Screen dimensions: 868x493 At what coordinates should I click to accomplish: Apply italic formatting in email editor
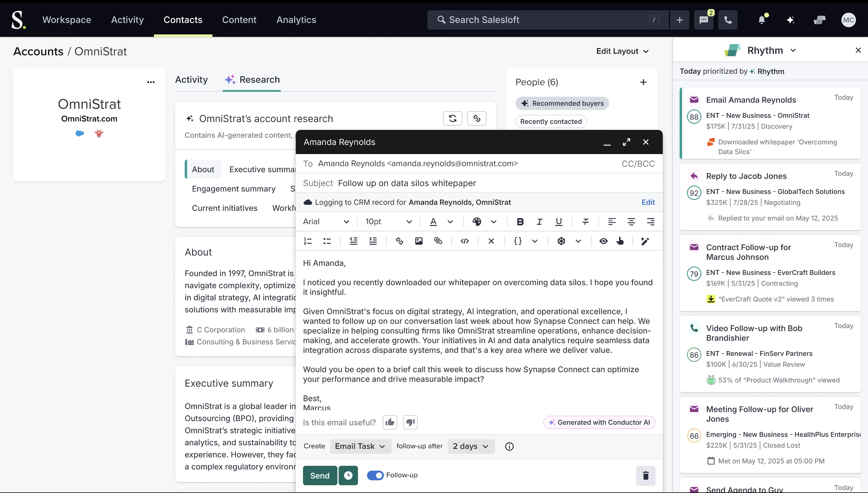pyautogui.click(x=540, y=222)
